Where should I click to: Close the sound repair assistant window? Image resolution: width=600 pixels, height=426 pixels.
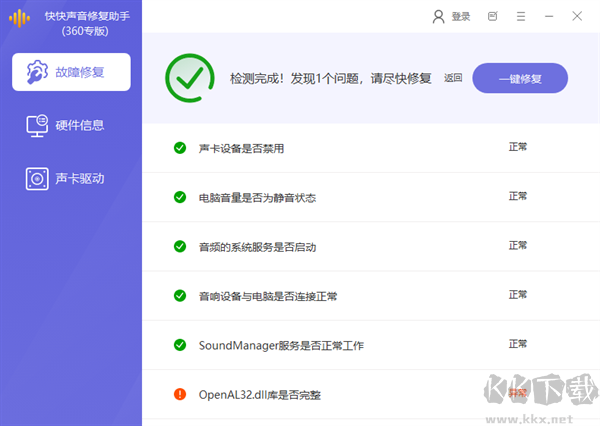577,16
